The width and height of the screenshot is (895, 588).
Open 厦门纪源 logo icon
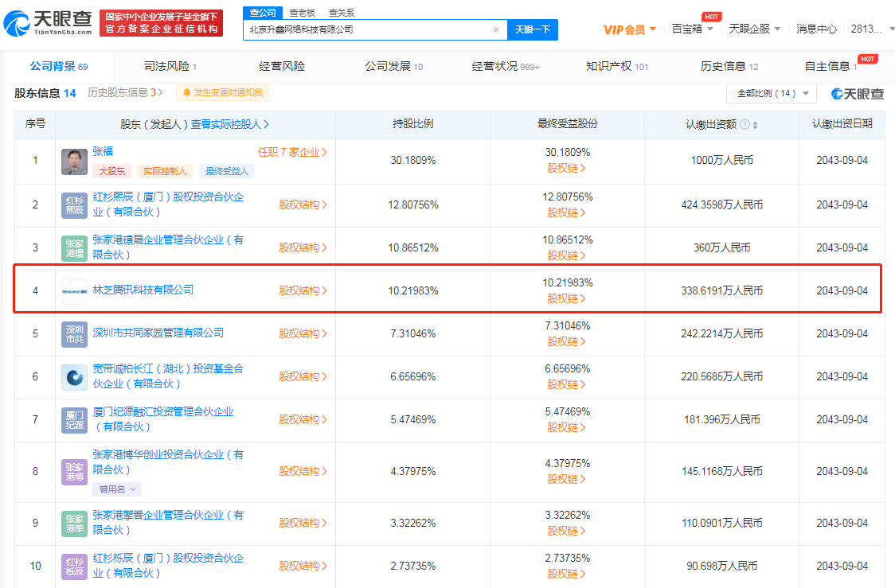[74, 420]
